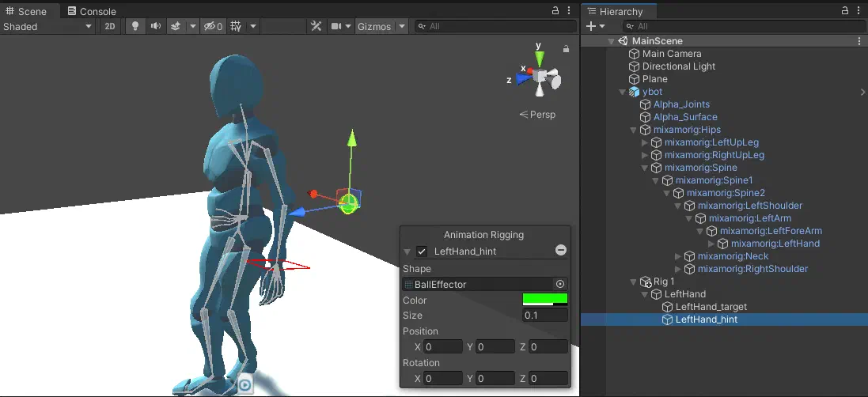Pick shape using the BallEffector object selector
Viewport: 868px width, 397px height.
tap(560, 284)
